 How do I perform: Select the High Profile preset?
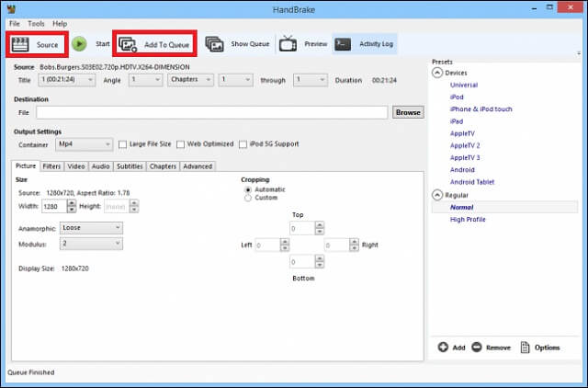pyautogui.click(x=468, y=219)
